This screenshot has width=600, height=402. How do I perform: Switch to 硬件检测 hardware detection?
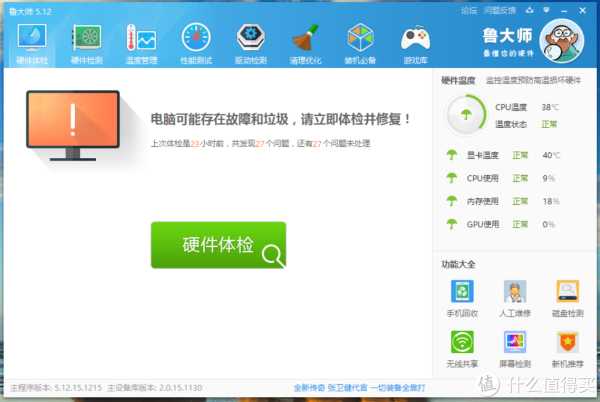86,43
